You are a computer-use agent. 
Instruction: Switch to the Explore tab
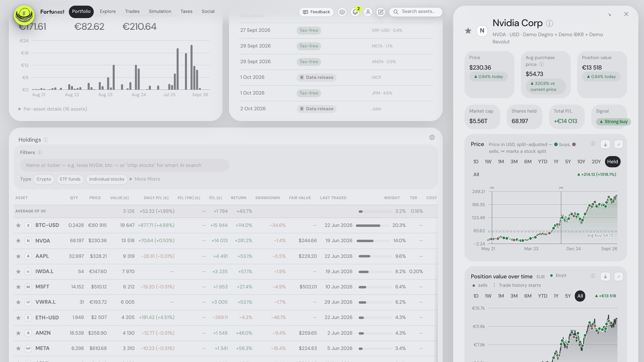point(108,11)
